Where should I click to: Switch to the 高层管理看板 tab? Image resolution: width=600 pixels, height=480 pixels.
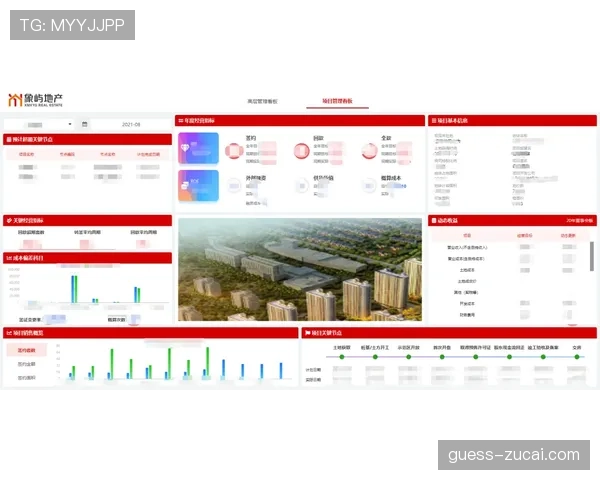coord(262,101)
